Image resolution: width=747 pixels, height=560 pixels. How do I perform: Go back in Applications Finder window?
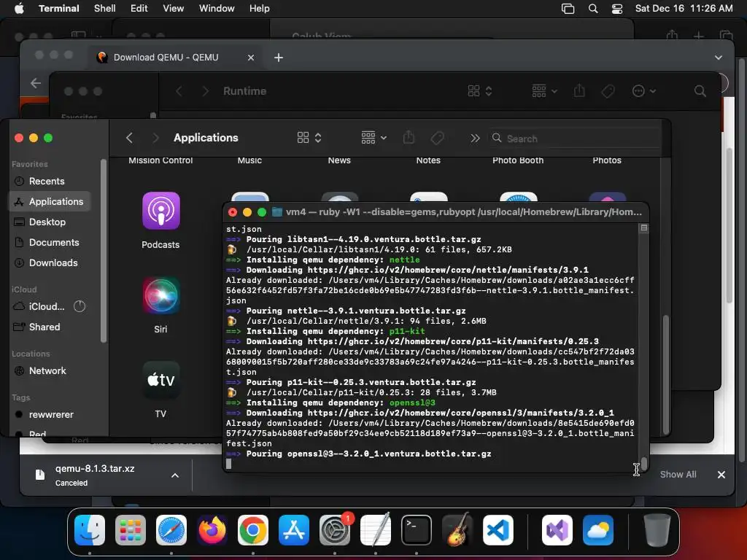click(x=130, y=138)
